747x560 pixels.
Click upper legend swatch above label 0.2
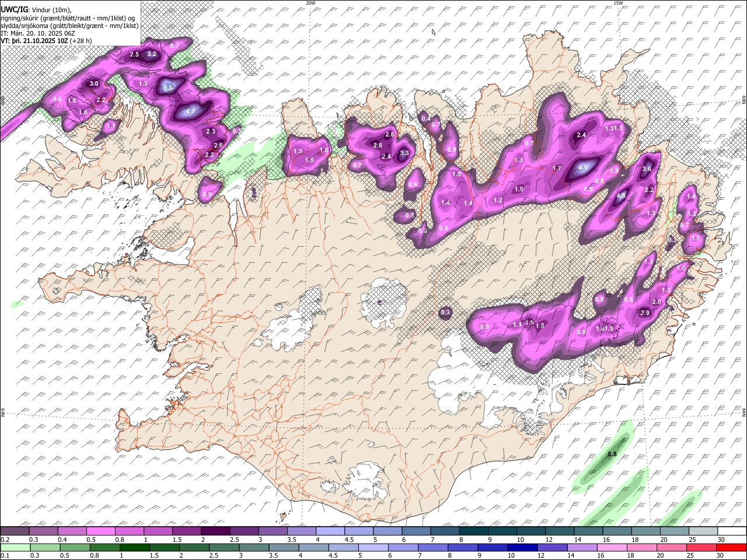[x=15, y=531]
